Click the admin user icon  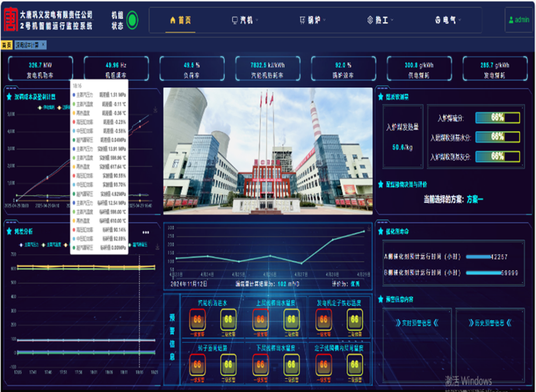(x=511, y=20)
